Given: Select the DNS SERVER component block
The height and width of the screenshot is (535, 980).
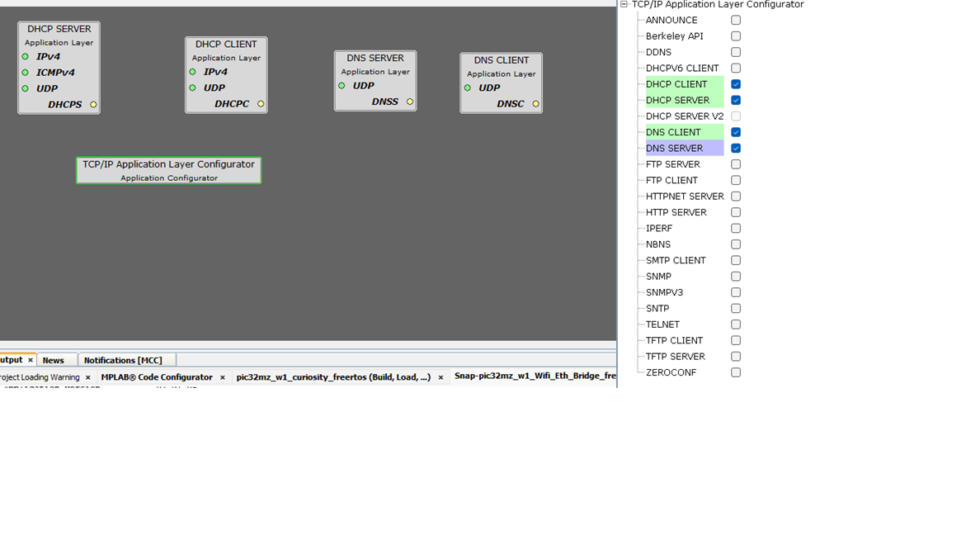Looking at the screenshot, I should pos(375,81).
